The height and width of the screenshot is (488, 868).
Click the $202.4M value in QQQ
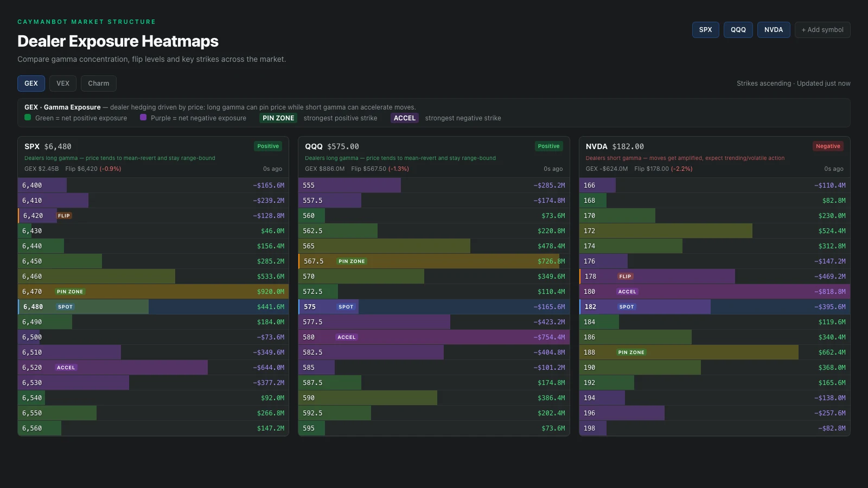pyautogui.click(x=551, y=413)
